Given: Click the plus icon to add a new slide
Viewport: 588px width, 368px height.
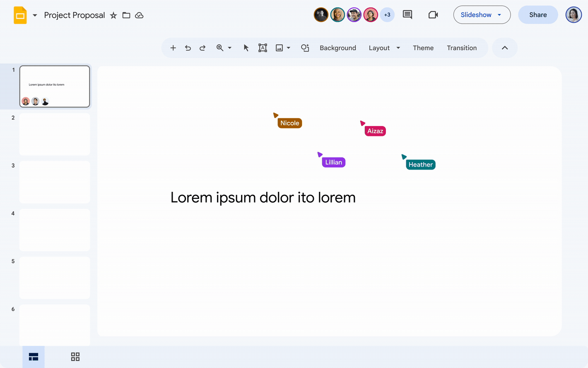Looking at the screenshot, I should point(173,48).
